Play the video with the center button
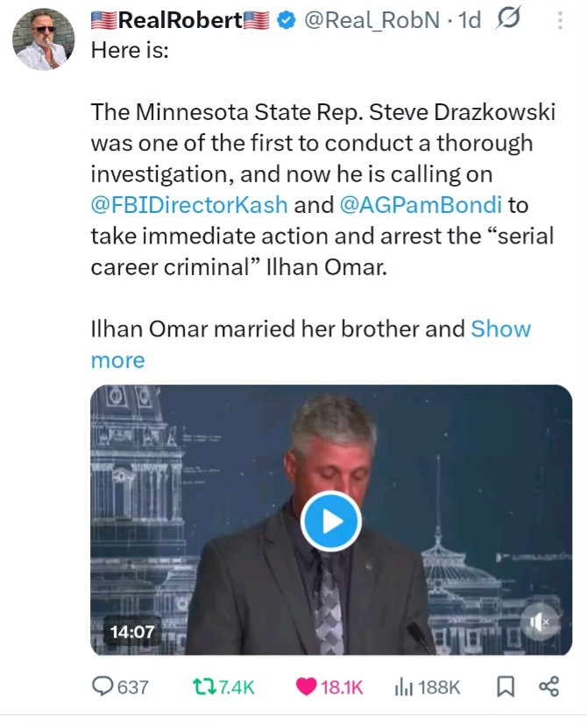The width and height of the screenshot is (587, 728). pos(330,520)
